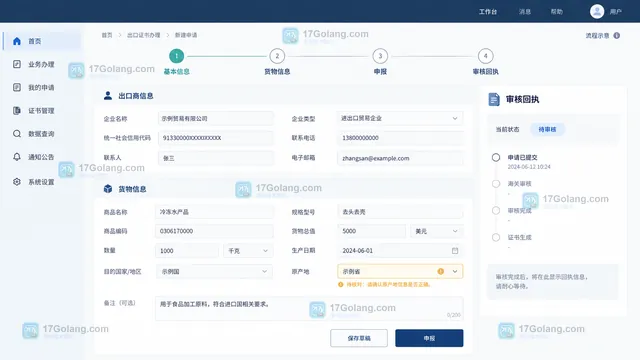Screen dimensions: 640x360
Task: Click the 申报 submit button
Action: pos(429,338)
